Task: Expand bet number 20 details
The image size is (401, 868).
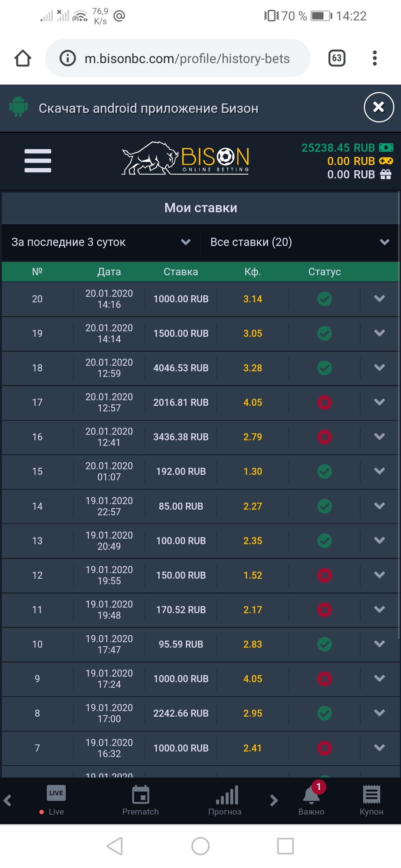Action: click(x=379, y=299)
